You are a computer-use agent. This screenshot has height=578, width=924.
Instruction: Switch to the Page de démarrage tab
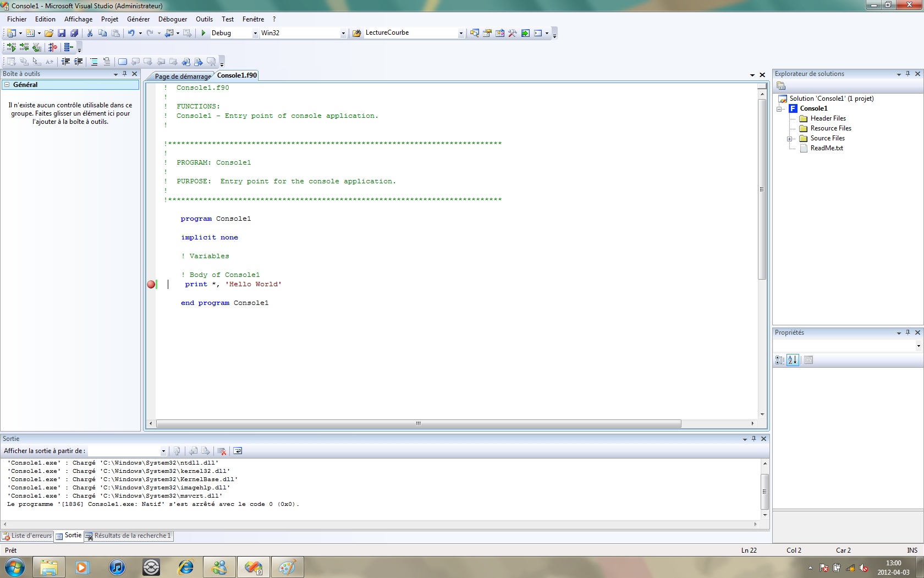[x=182, y=77]
